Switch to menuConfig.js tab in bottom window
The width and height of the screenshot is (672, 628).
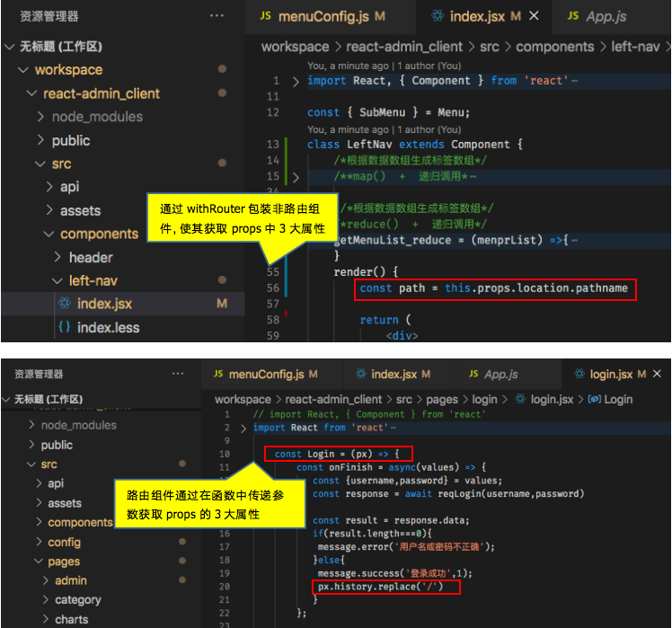coord(272,374)
